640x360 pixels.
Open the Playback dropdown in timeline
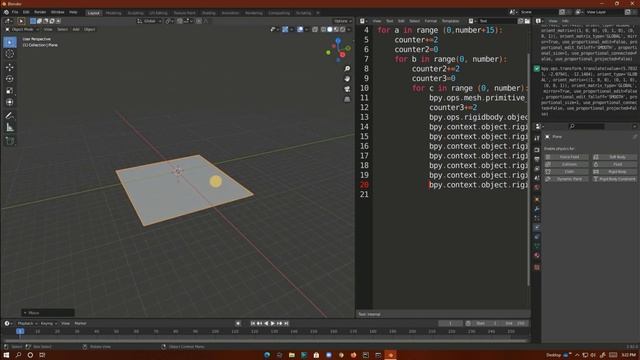click(x=27, y=323)
